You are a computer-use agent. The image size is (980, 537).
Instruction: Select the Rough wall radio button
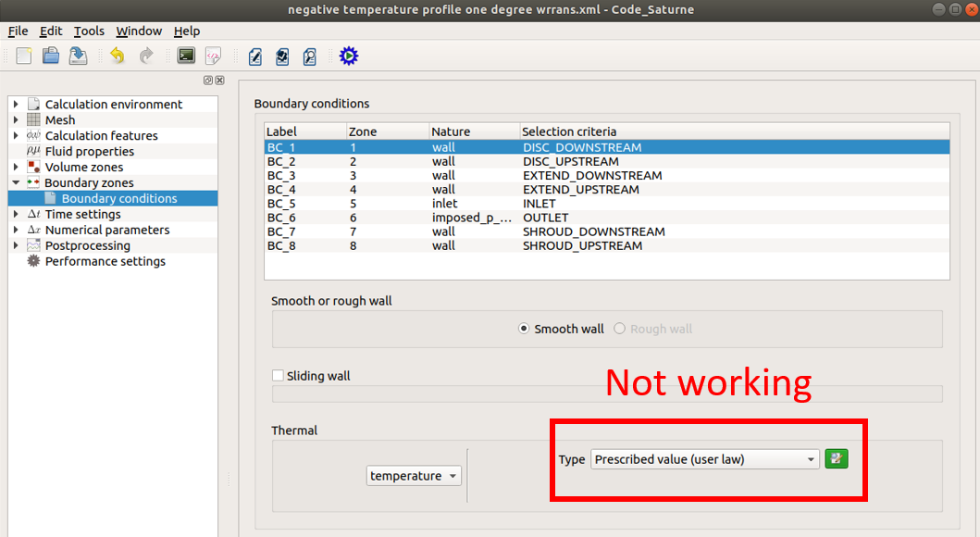pyautogui.click(x=620, y=329)
